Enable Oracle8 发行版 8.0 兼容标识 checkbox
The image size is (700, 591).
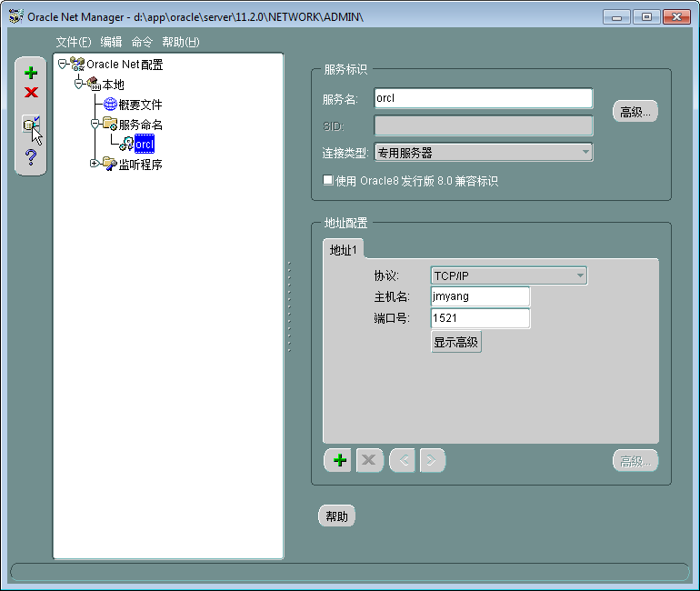[328, 180]
